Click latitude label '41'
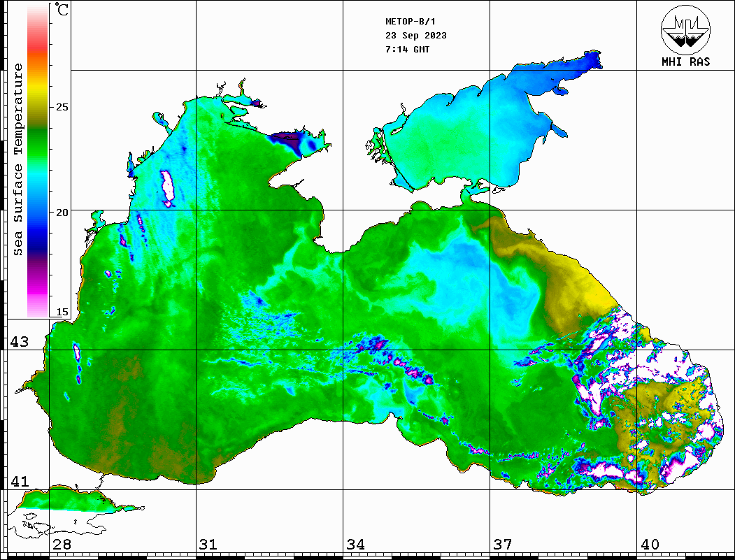The width and height of the screenshot is (735, 560). tap(20, 481)
